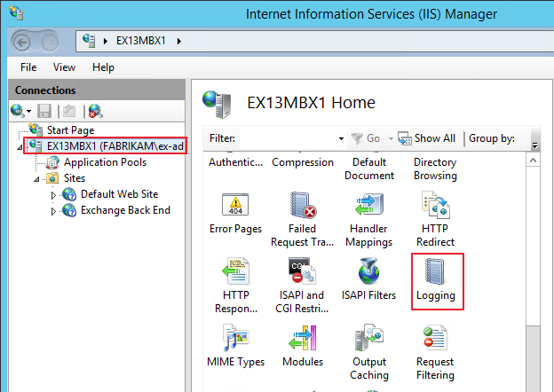This screenshot has height=392, width=554.
Task: Click the Default Web Site globe icon
Action: click(69, 194)
